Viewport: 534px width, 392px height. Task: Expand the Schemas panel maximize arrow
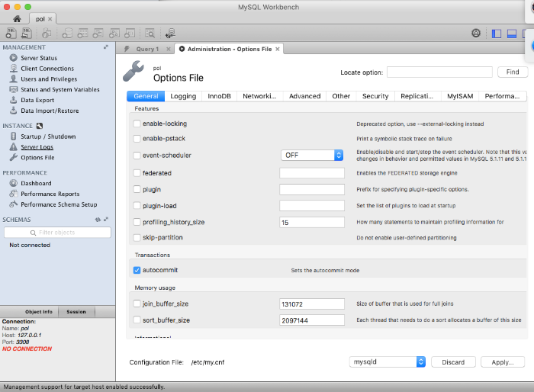coord(106,220)
